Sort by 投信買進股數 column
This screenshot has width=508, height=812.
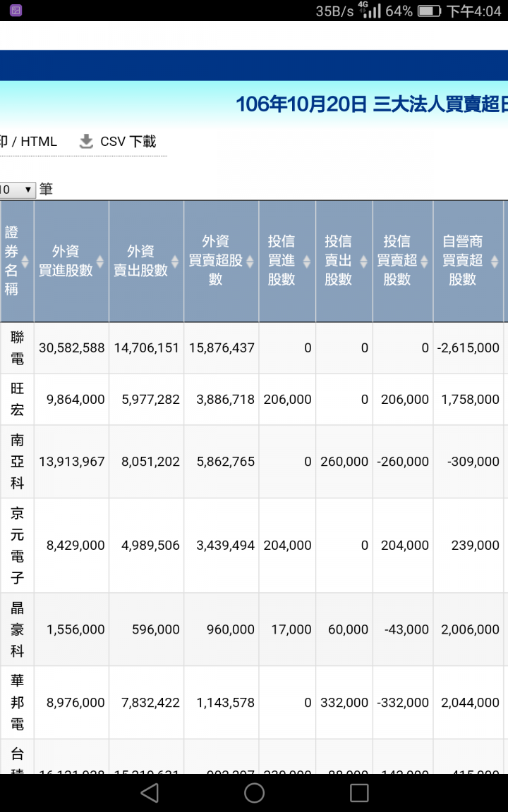[x=287, y=261]
